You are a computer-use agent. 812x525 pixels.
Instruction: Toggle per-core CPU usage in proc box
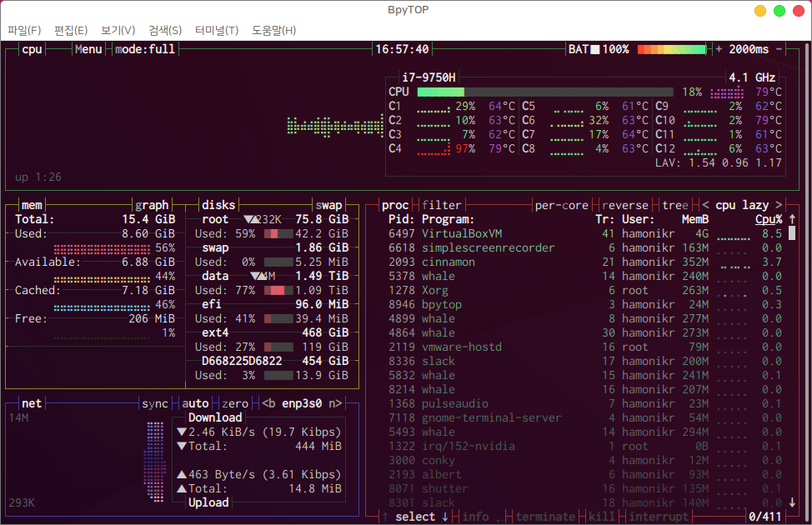point(561,205)
